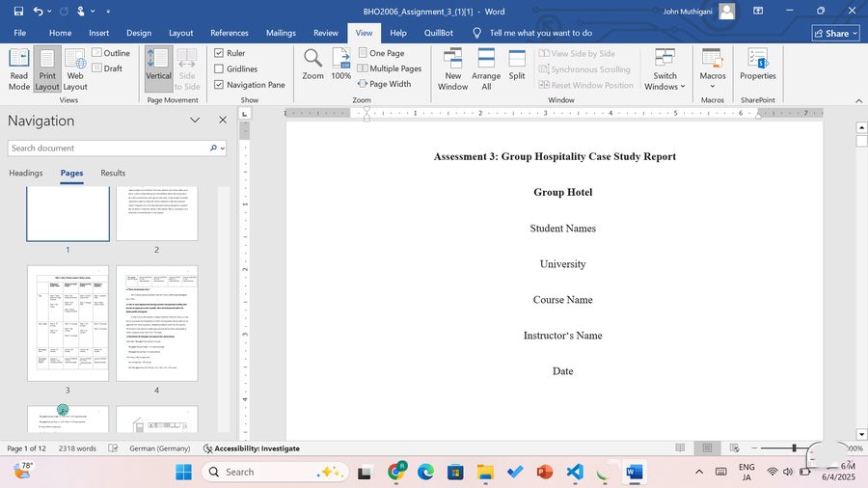
Task: Enable the Gridlines checkbox
Action: 219,68
